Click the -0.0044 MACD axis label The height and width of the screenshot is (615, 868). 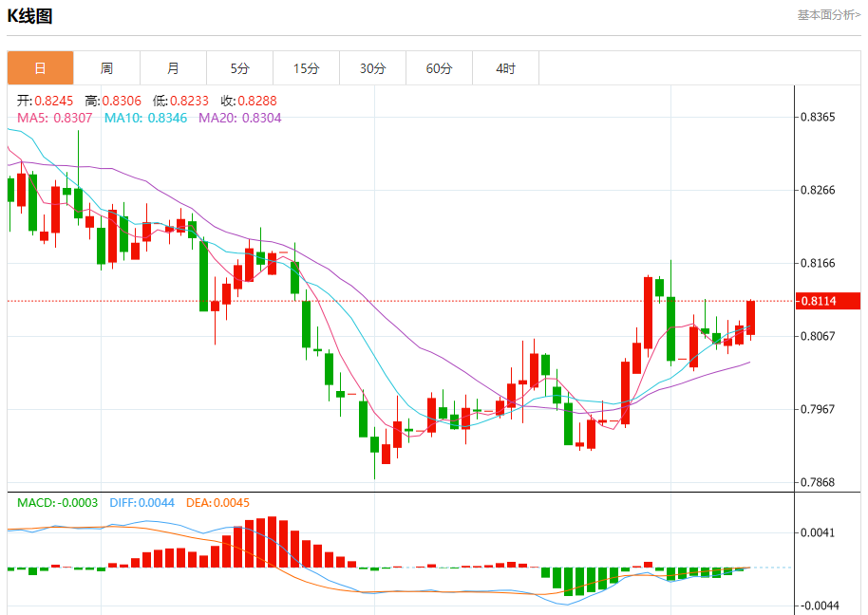818,606
